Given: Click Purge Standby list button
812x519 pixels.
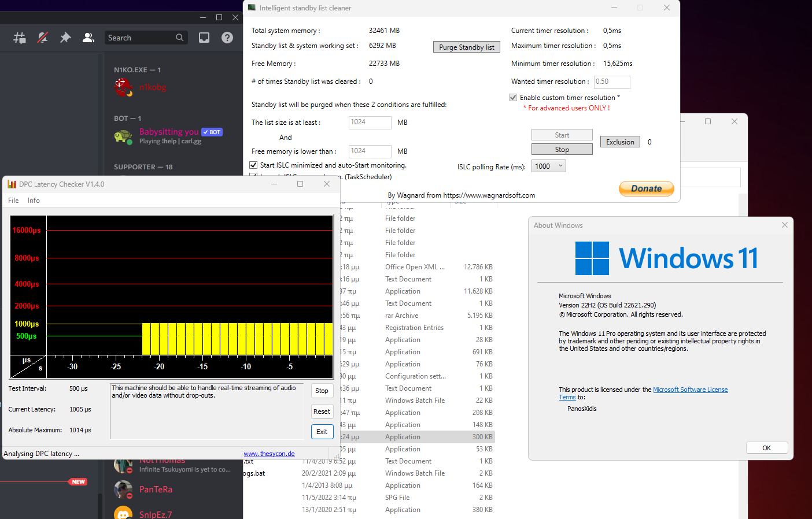Looking at the screenshot, I should pyautogui.click(x=467, y=47).
